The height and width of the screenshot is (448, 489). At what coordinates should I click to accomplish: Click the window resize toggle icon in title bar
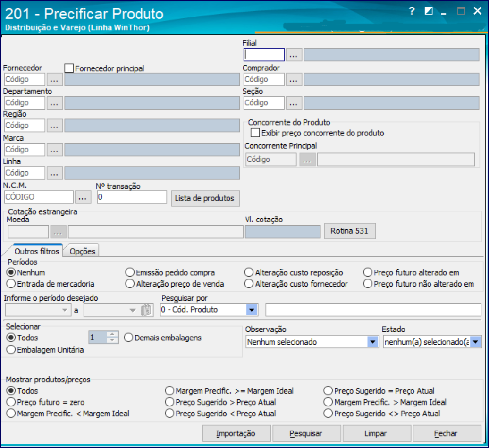(x=429, y=11)
